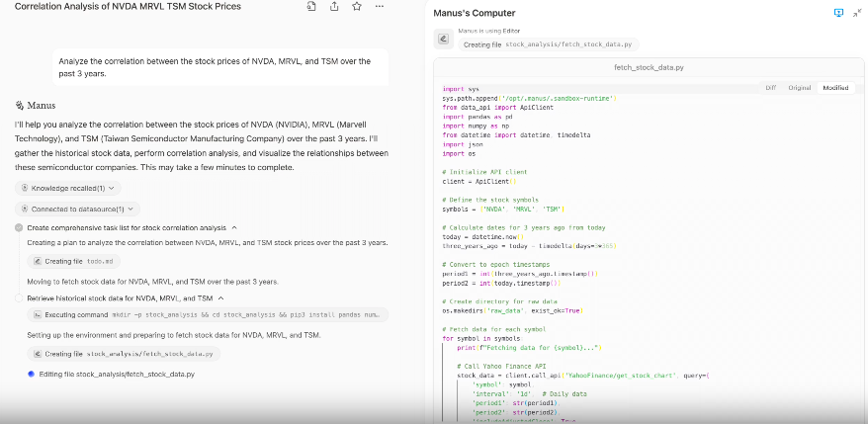Viewport: 868px width, 424px height.
Task: Click the user message about NVDA, MRVL, TSM
Action: pyautogui.click(x=220, y=67)
